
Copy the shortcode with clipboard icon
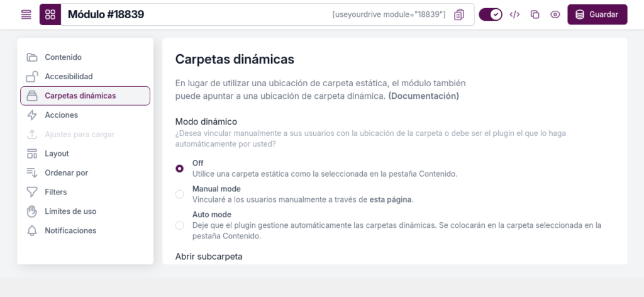[458, 15]
